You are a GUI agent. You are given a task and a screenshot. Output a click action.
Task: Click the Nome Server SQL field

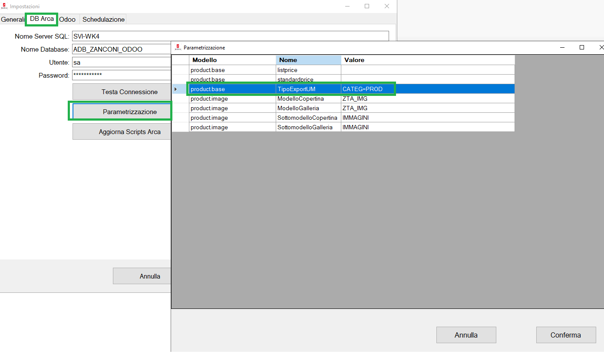[x=230, y=36]
